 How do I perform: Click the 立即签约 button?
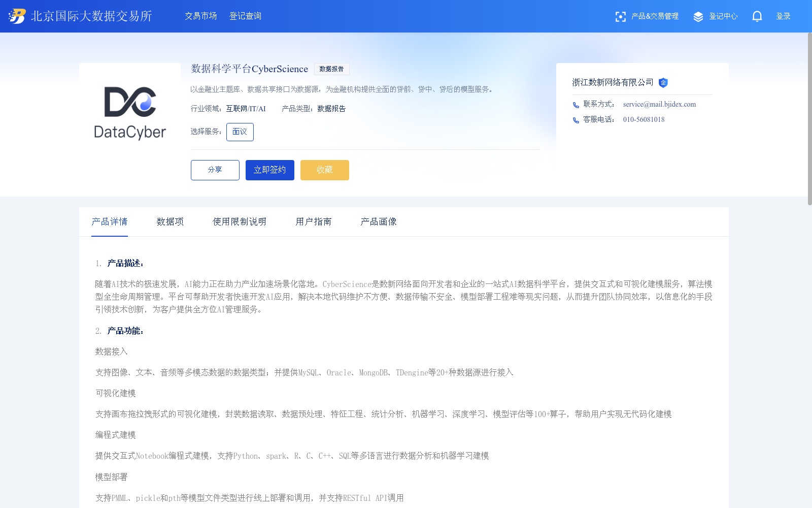pyautogui.click(x=270, y=170)
